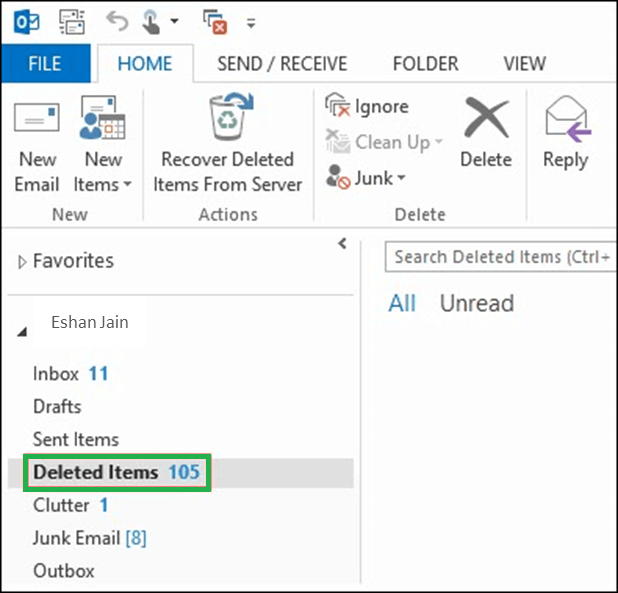Open Touch/Mouse mode dropdown arrow
Screen dimensions: 618x593
(x=175, y=21)
